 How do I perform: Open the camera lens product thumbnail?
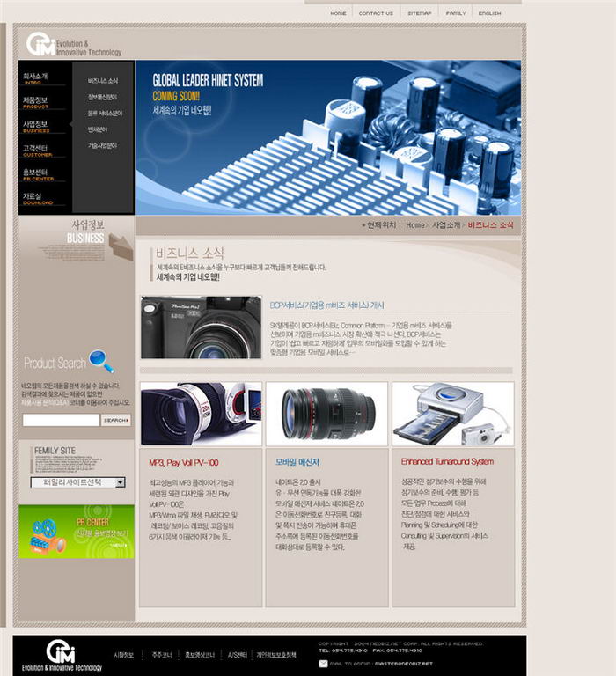click(326, 413)
